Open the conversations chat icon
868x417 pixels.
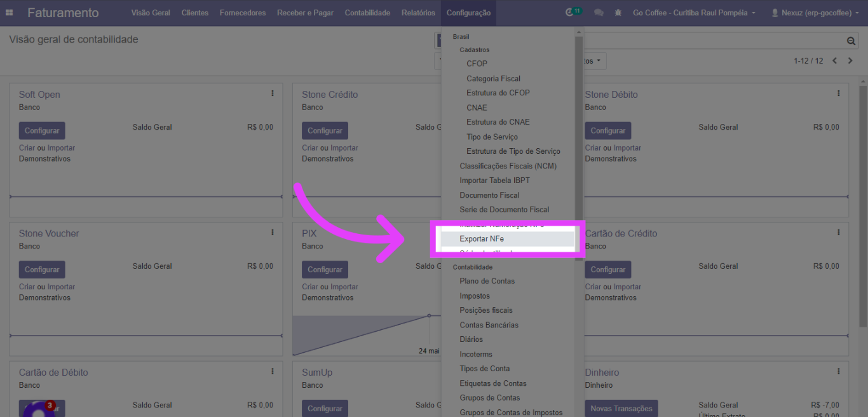(x=599, y=13)
